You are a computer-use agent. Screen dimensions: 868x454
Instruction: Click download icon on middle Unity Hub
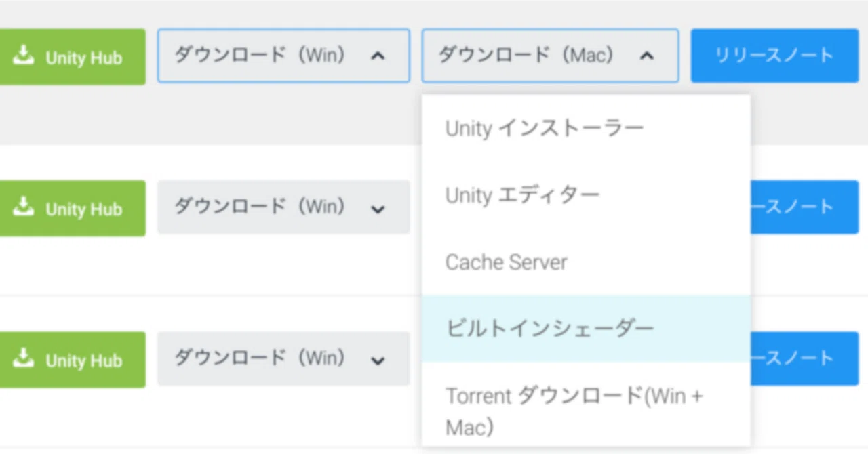pos(24,207)
